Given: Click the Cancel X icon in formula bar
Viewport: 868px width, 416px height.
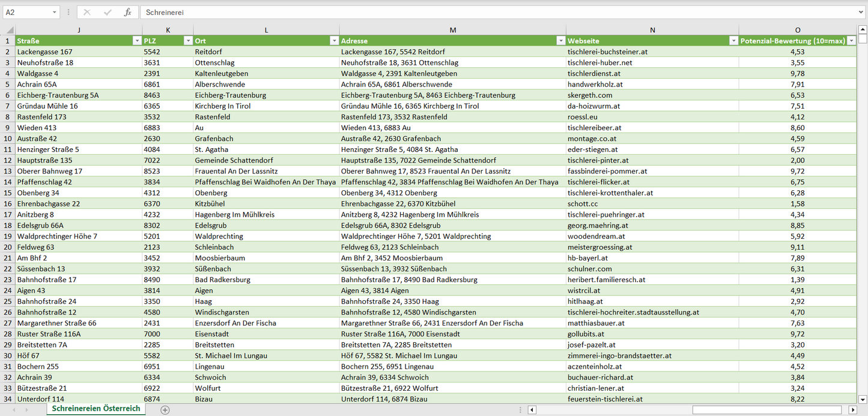Looking at the screenshot, I should [x=87, y=12].
